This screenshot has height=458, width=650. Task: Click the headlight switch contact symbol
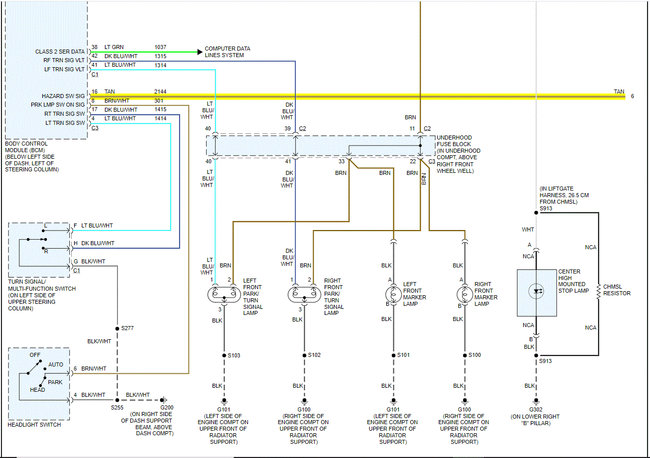(x=37, y=375)
